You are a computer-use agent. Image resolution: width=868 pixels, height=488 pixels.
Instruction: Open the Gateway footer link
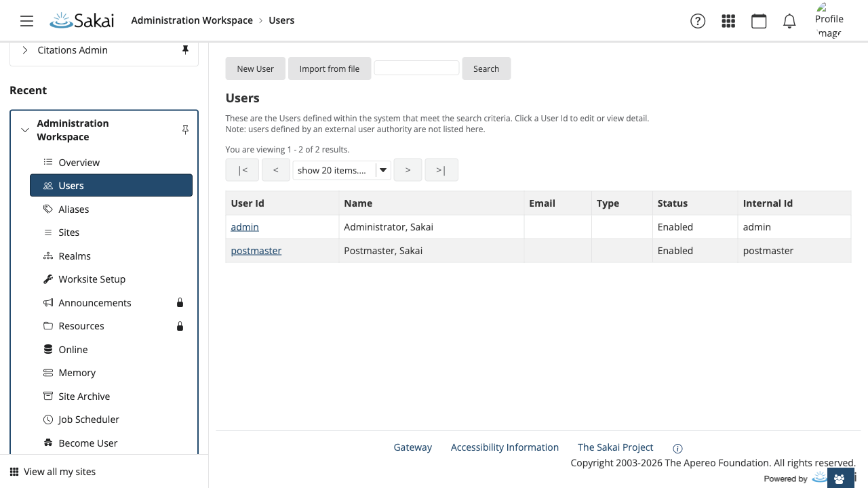413,447
